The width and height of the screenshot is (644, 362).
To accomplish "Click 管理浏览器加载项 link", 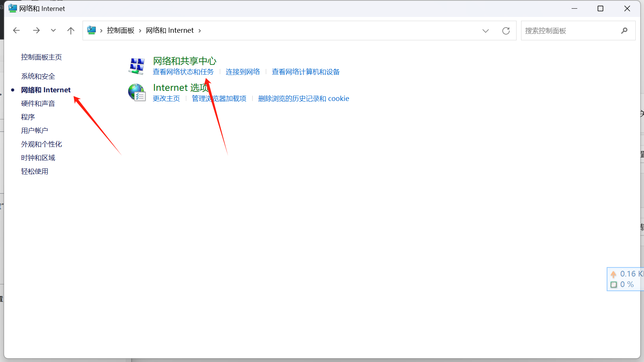I will [x=219, y=99].
